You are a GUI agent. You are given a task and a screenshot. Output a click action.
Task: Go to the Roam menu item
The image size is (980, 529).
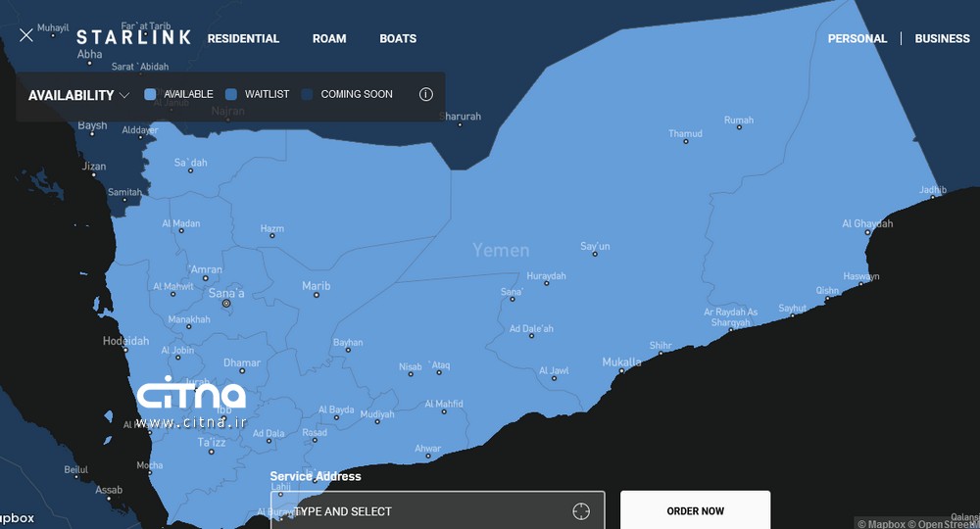(329, 39)
